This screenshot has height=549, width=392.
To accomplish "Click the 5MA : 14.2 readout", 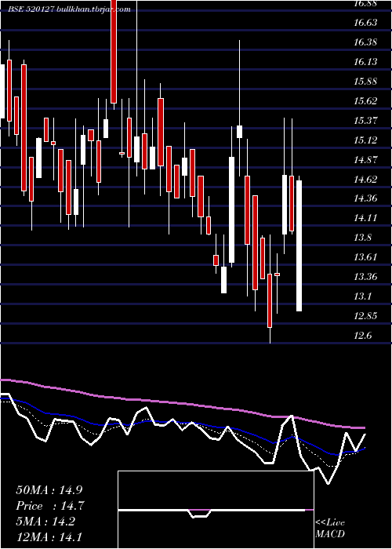I will [45, 522].
